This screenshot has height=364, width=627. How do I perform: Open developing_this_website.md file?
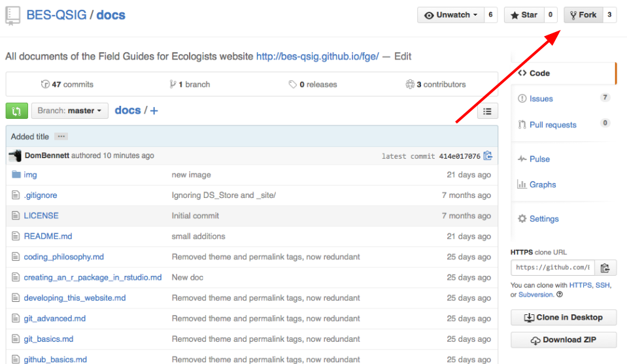coord(75,298)
